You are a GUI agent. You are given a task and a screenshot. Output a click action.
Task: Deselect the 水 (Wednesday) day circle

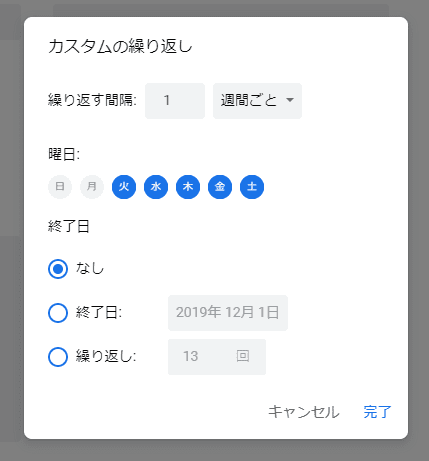tap(156, 187)
